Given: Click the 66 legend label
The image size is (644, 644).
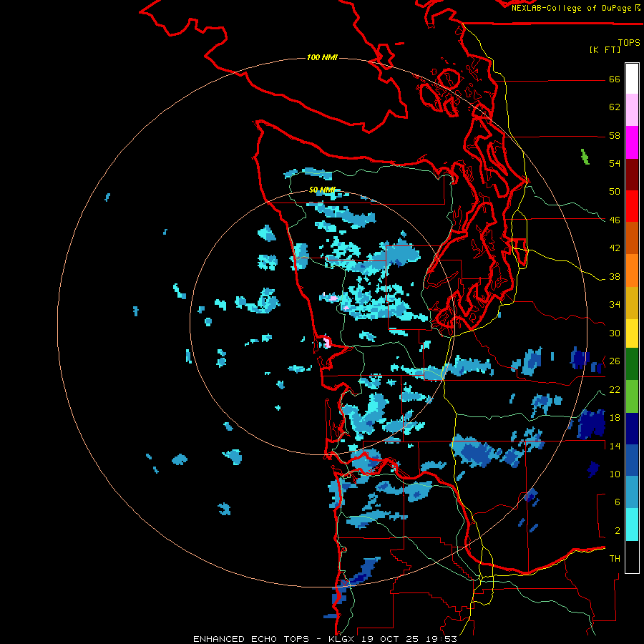Looking at the screenshot, I should tap(615, 79).
